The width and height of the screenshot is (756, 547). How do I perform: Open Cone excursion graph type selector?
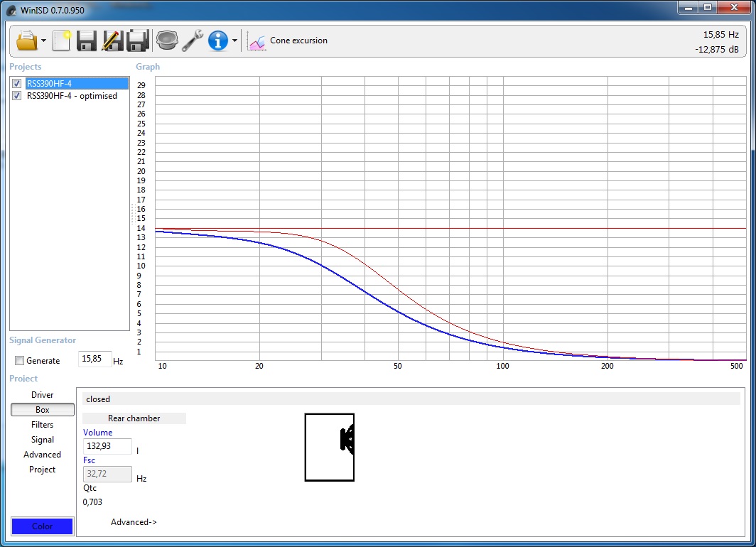tap(298, 40)
